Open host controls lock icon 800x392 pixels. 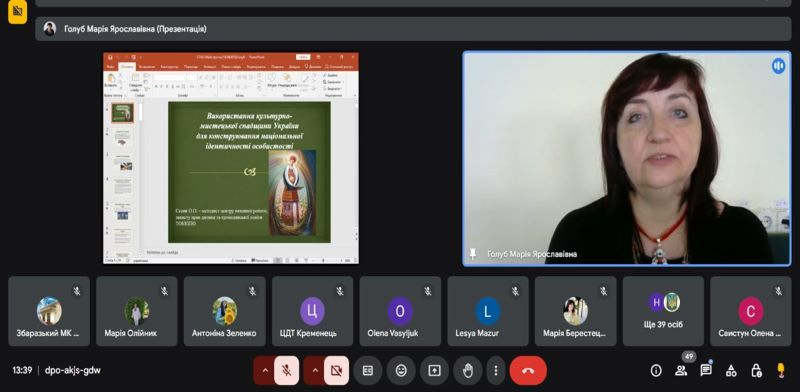(756, 371)
